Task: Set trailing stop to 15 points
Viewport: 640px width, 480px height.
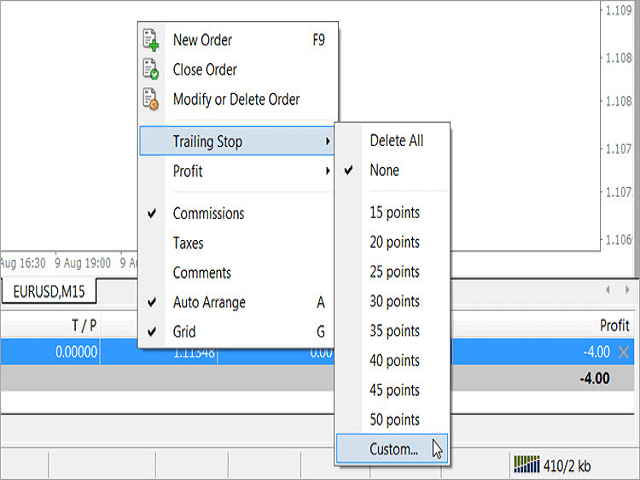Action: (394, 212)
